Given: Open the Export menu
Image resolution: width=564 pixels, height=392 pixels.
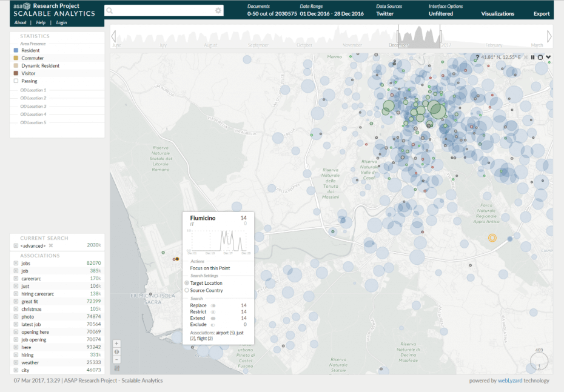Looking at the screenshot, I should point(542,13).
